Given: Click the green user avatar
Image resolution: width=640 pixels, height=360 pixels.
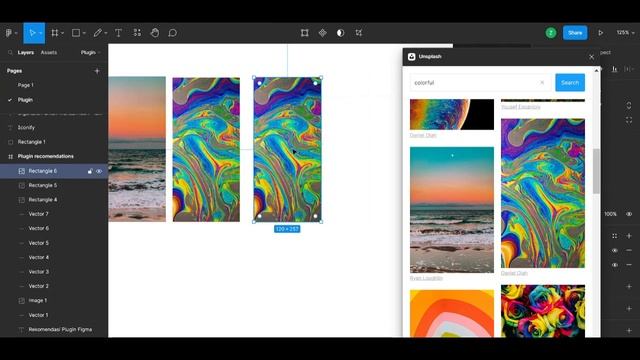Looking at the screenshot, I should pos(551,33).
